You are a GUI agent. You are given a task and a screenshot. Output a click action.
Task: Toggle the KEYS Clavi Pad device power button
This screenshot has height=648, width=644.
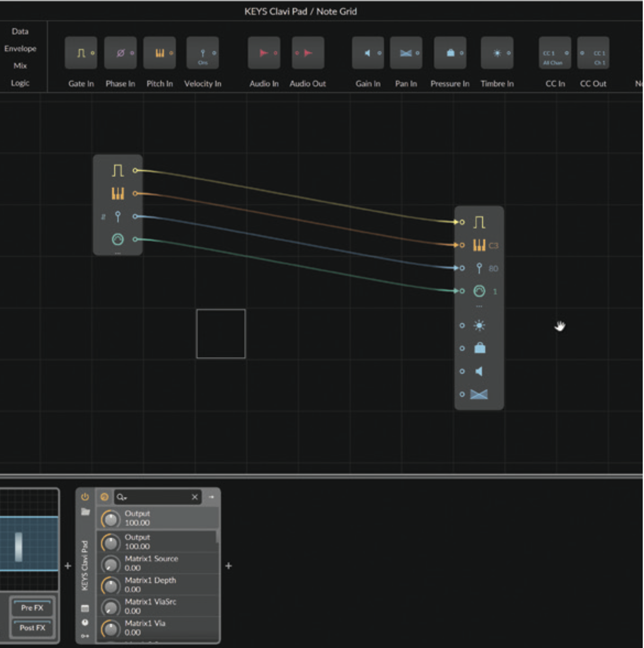pyautogui.click(x=84, y=496)
